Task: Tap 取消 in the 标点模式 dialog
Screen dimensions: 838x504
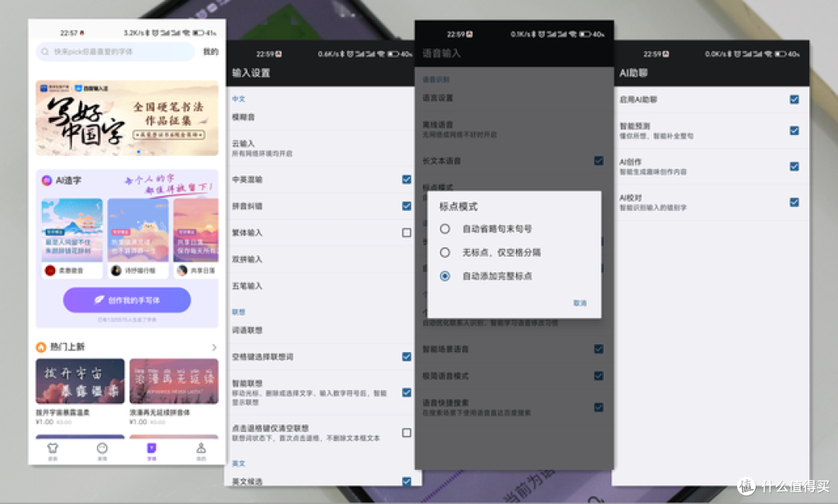Action: click(580, 303)
